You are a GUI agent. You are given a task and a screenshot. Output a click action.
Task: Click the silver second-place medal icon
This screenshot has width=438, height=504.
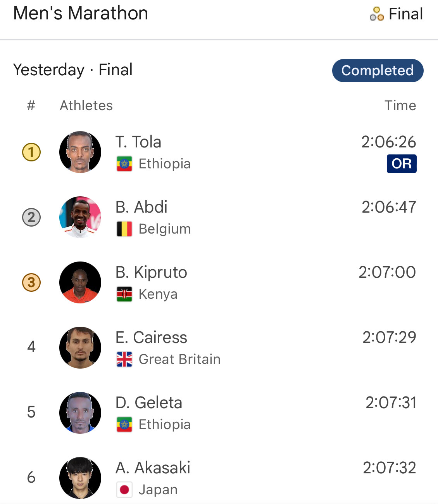pyautogui.click(x=31, y=217)
